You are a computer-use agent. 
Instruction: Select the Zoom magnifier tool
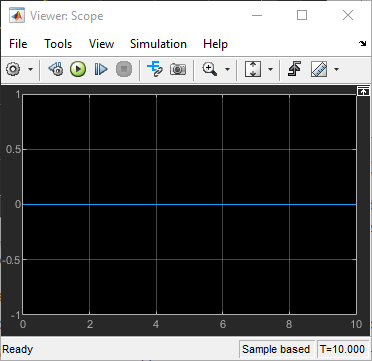(x=210, y=69)
